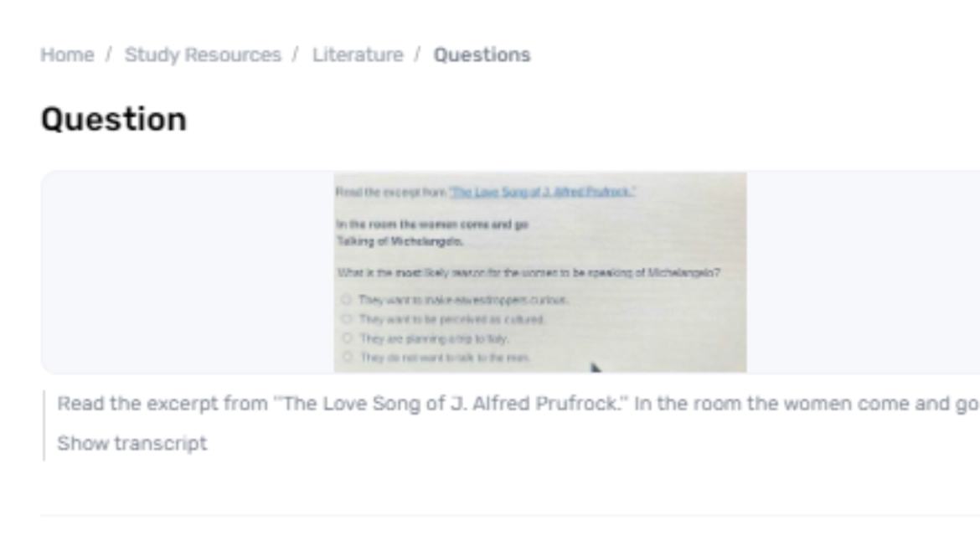Click the 'What is the most likely reason' question text
Viewport: 980px width, 536px height.
[x=529, y=272]
